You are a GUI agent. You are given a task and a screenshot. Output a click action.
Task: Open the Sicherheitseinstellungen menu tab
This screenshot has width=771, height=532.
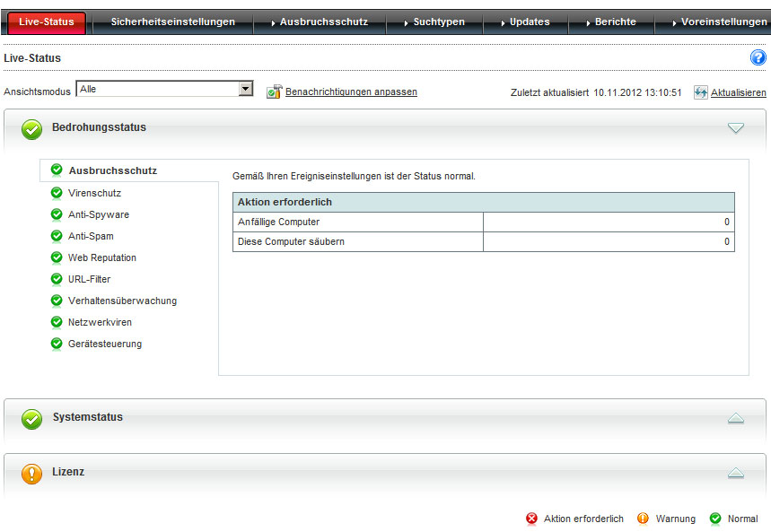click(172, 22)
